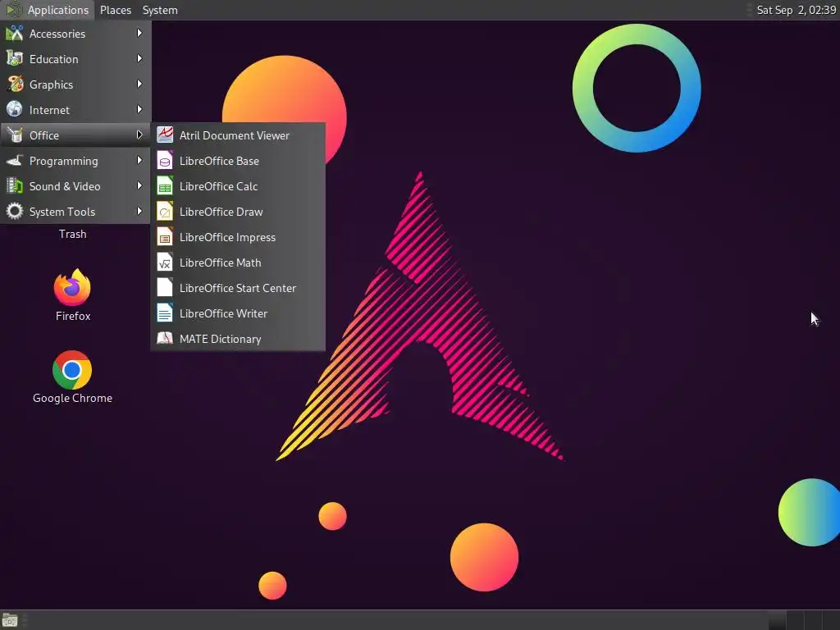Image resolution: width=840 pixels, height=630 pixels.
Task: Click the Graphics palette icon
Action: coord(15,84)
